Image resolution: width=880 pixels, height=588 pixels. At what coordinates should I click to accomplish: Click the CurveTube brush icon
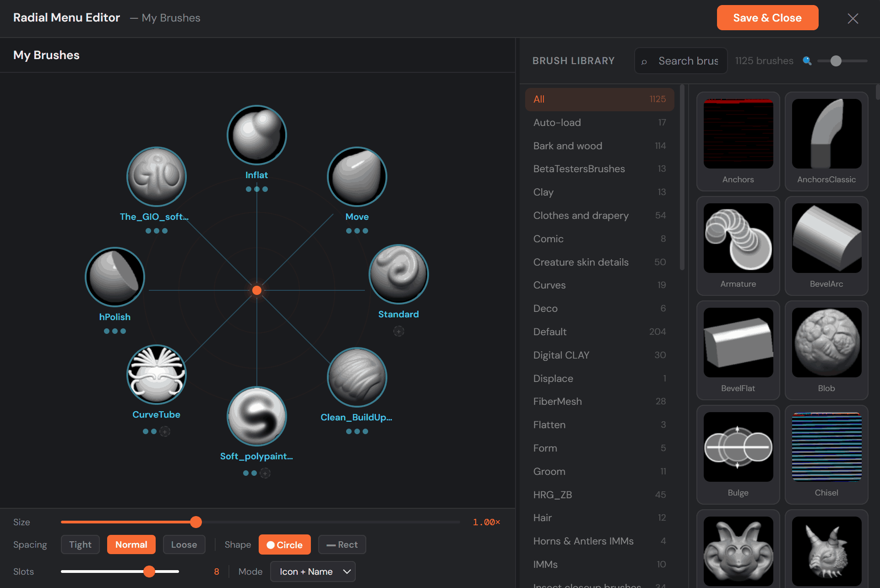(x=157, y=375)
